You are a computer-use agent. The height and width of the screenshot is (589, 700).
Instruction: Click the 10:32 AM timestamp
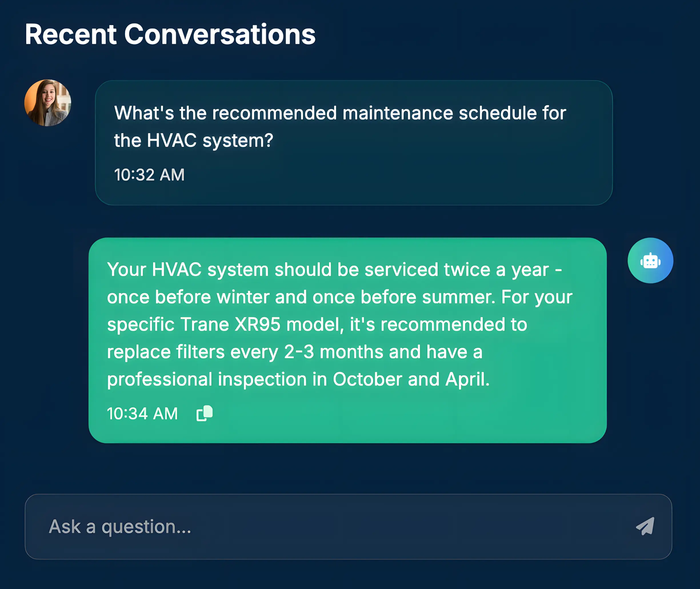coord(149,175)
